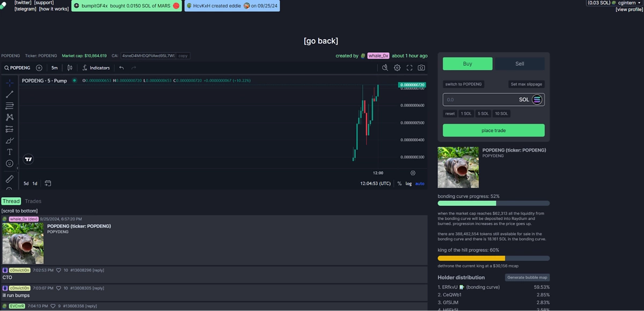The height and width of the screenshot is (311, 644).
Task: Open the 5m timeframe dropdown
Action: (x=54, y=68)
